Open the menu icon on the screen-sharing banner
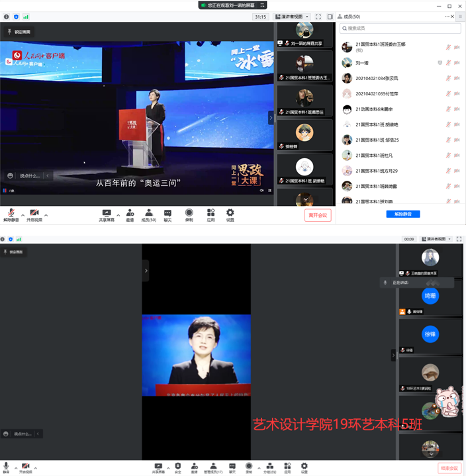 262,5
